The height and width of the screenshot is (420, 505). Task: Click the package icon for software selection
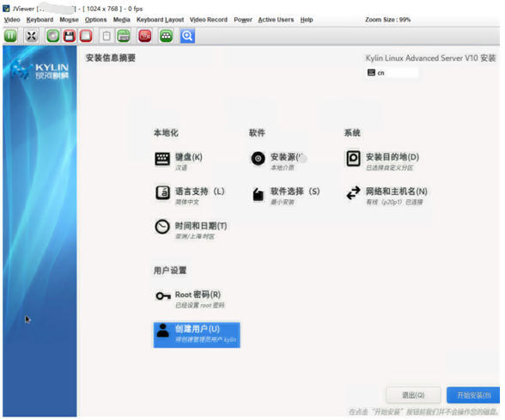258,194
